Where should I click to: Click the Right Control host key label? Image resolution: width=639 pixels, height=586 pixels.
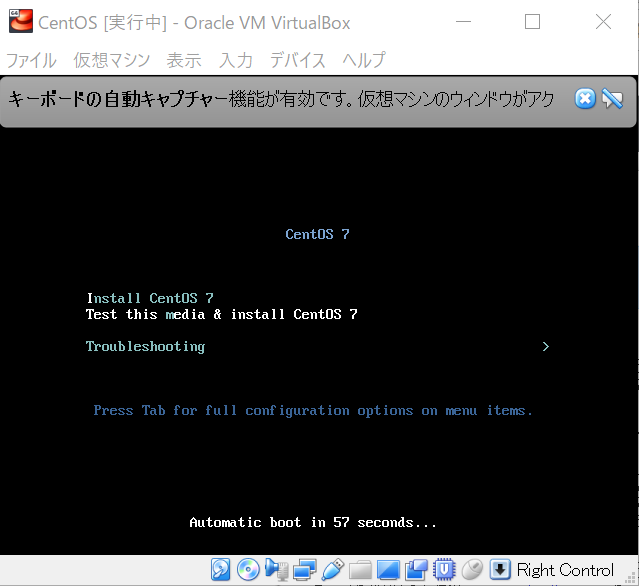[565, 570]
